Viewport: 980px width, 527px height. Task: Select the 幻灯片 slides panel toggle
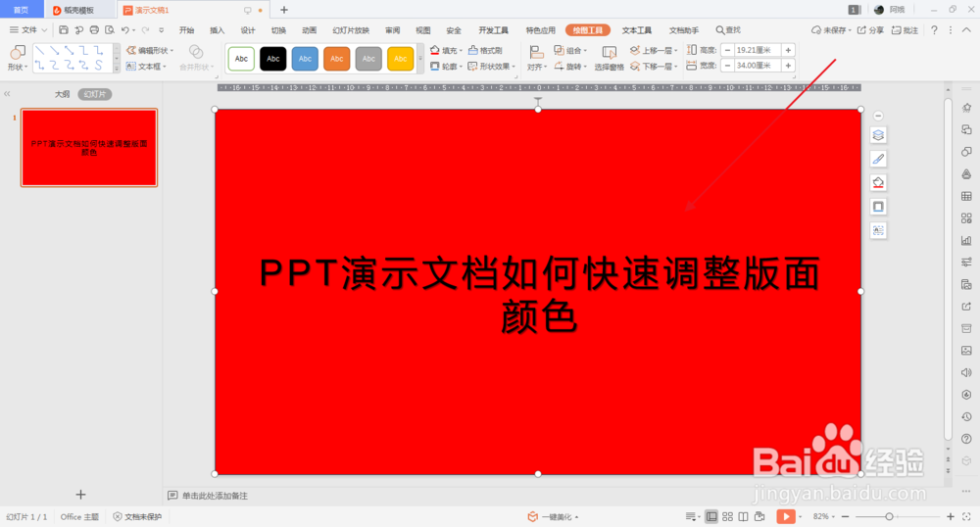[x=95, y=94]
